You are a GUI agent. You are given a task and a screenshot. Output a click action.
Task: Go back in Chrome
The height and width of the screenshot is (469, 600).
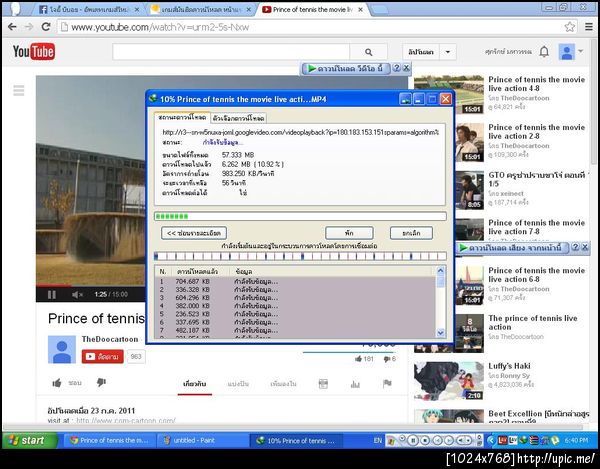[x=12, y=27]
